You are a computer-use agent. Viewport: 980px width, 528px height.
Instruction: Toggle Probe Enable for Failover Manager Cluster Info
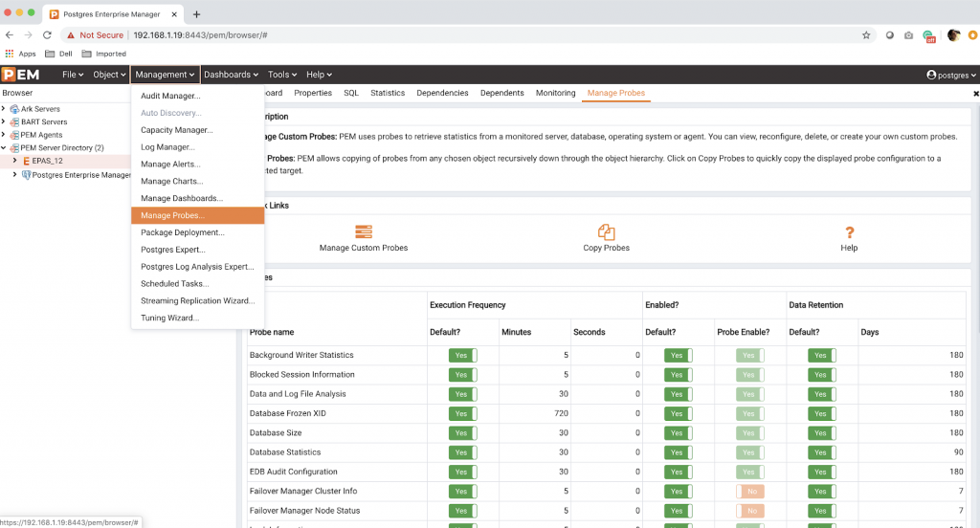click(x=749, y=491)
